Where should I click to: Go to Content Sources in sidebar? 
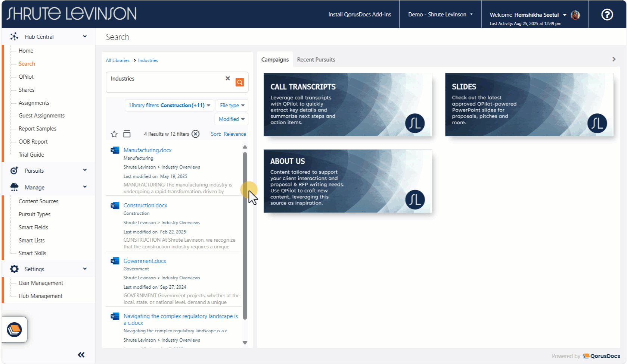click(38, 201)
